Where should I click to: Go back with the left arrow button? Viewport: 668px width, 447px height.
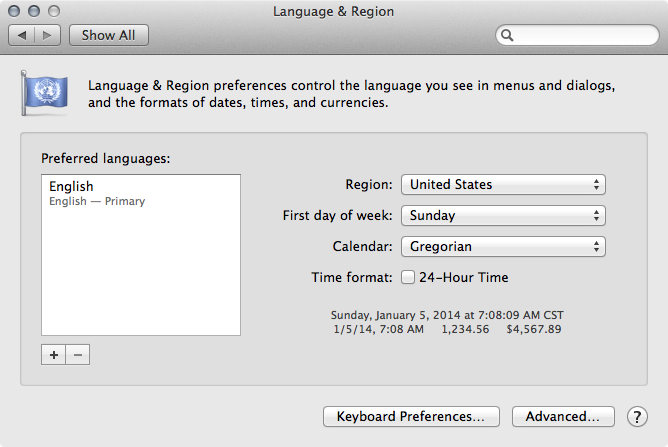point(22,35)
